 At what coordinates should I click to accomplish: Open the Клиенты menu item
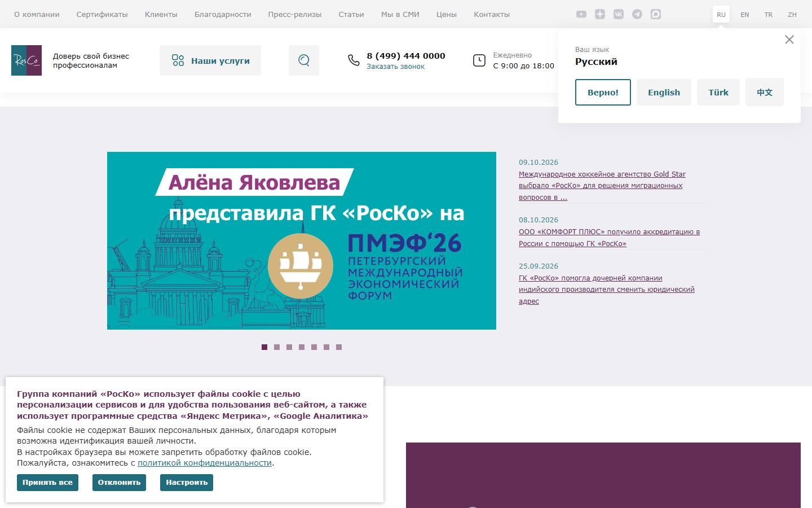tap(161, 15)
